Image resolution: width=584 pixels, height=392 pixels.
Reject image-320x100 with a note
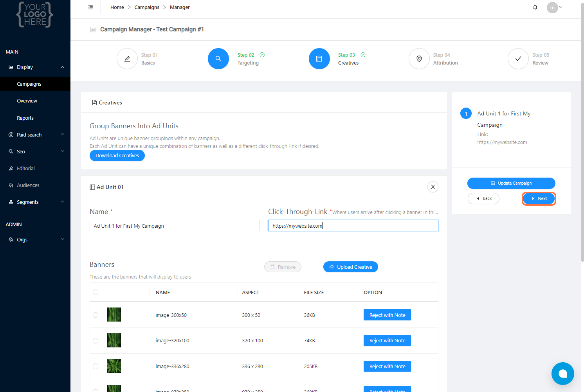[387, 341]
